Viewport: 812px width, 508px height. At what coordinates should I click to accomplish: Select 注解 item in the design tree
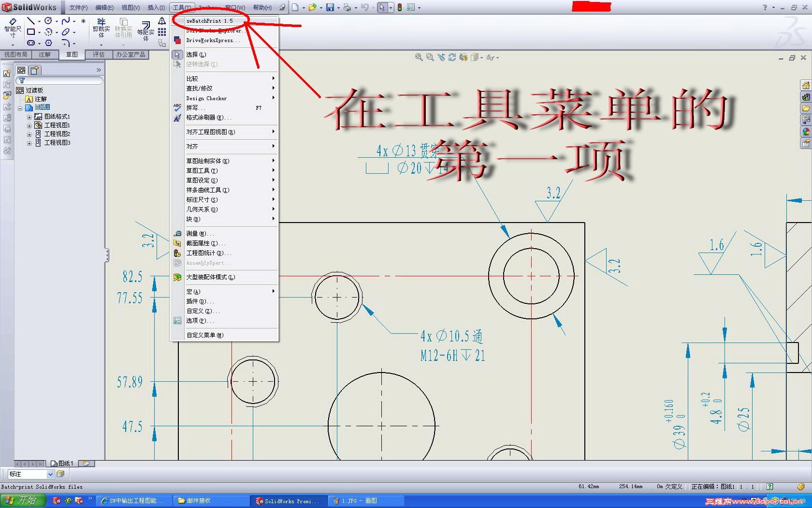coord(36,99)
